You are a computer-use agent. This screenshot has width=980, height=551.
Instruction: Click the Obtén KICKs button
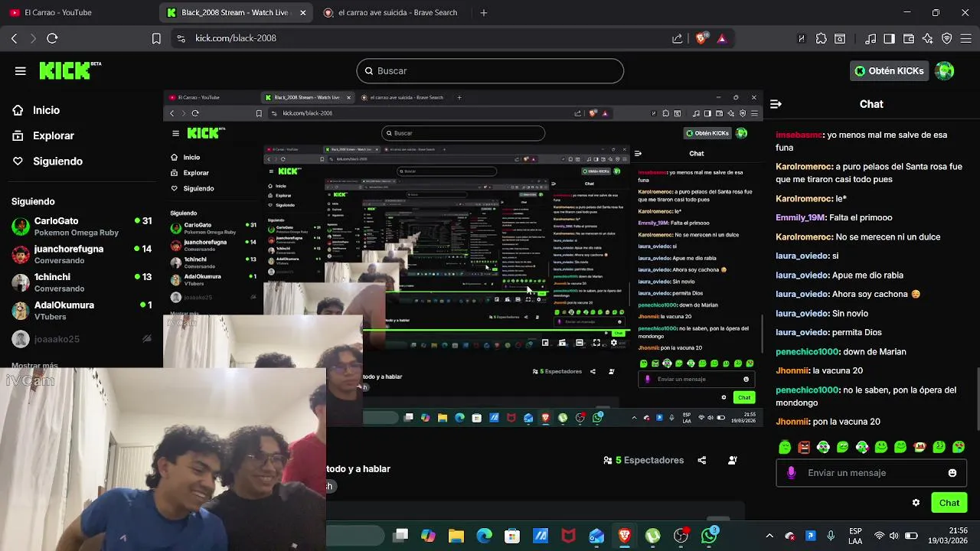point(889,70)
